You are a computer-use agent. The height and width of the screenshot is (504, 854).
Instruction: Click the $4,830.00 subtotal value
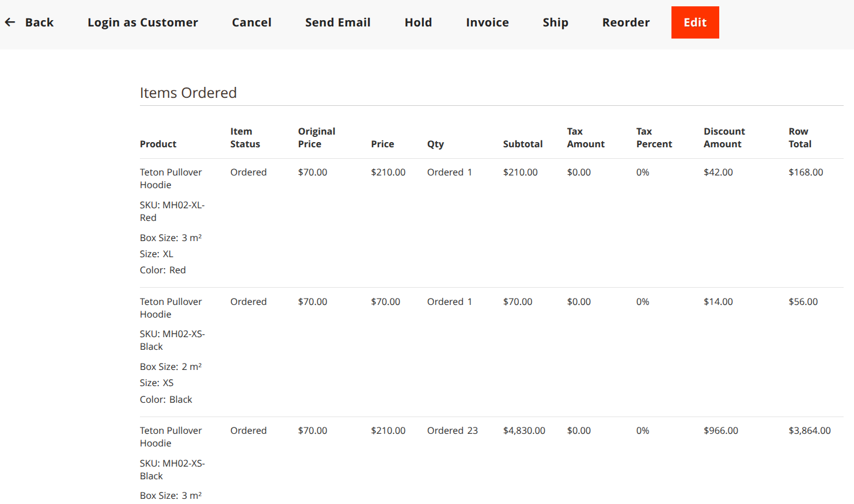(x=524, y=430)
